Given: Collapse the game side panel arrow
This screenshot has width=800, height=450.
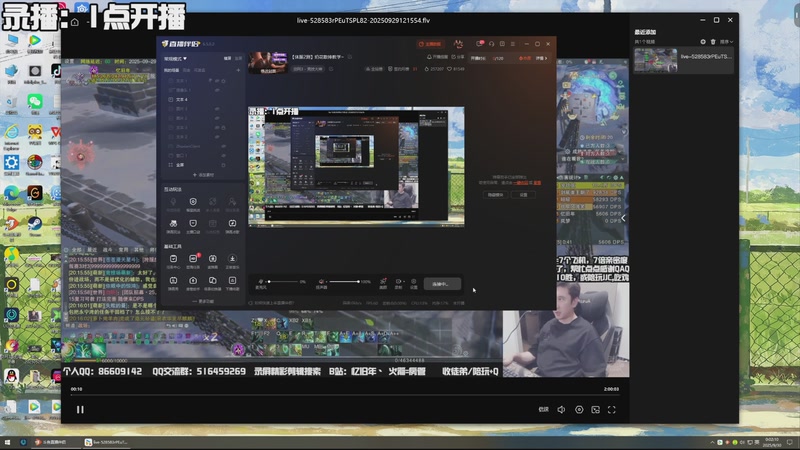Looking at the screenshot, I should [x=623, y=218].
